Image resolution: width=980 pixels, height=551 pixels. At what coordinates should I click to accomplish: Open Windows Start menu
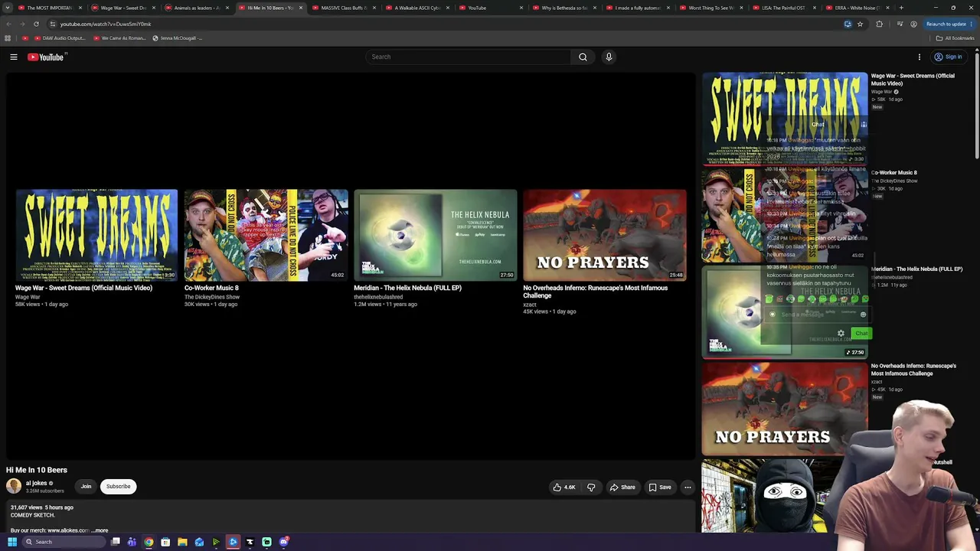click(12, 542)
